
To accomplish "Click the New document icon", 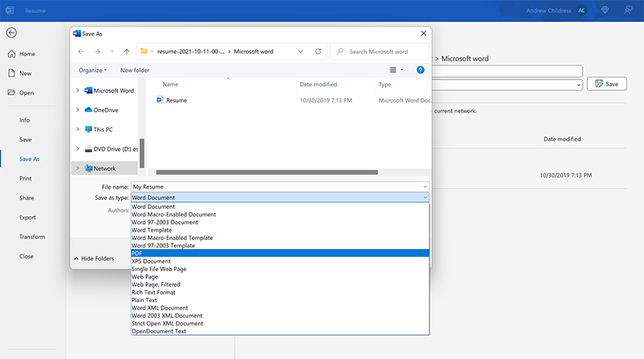I will click(x=11, y=73).
